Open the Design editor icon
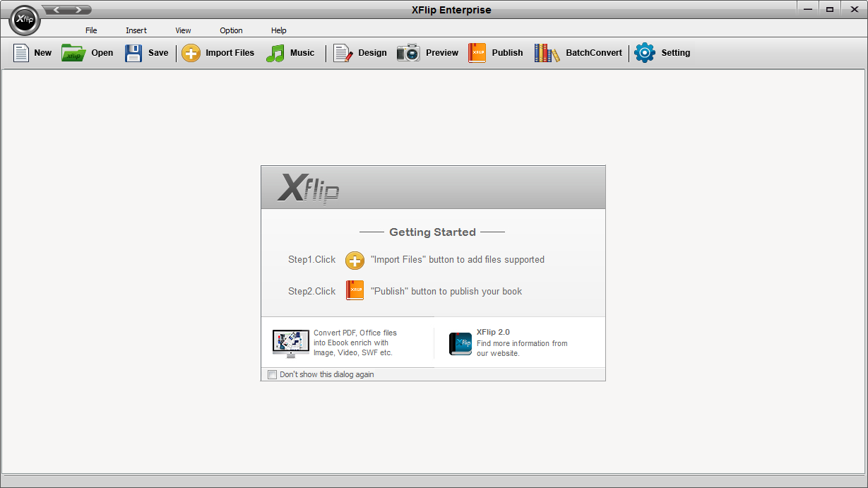The height and width of the screenshot is (488, 868). 343,53
